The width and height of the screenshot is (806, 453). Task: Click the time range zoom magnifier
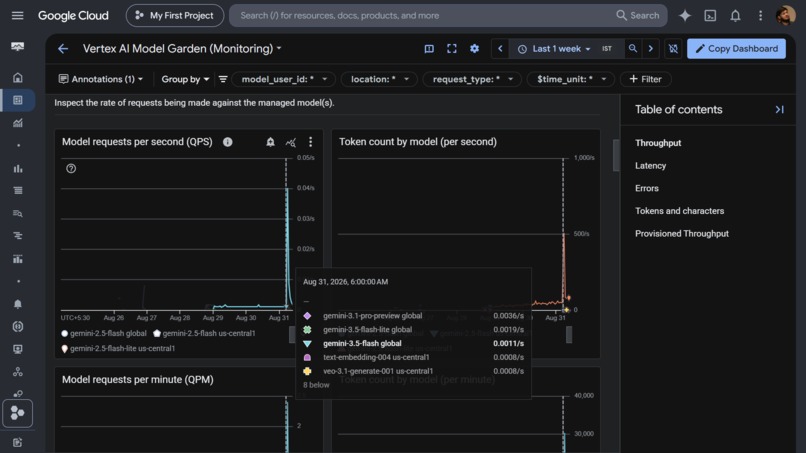click(x=633, y=48)
